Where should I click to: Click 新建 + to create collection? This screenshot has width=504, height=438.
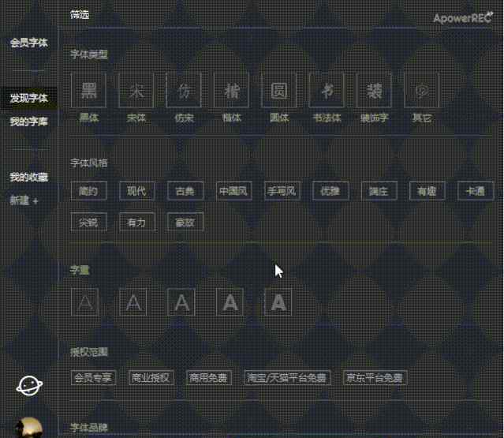[x=24, y=200]
